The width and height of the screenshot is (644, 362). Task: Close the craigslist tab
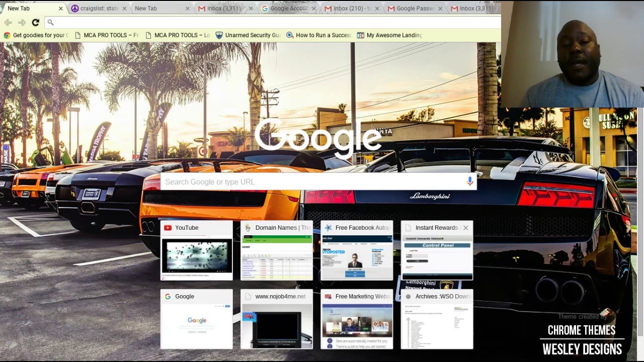tap(124, 9)
